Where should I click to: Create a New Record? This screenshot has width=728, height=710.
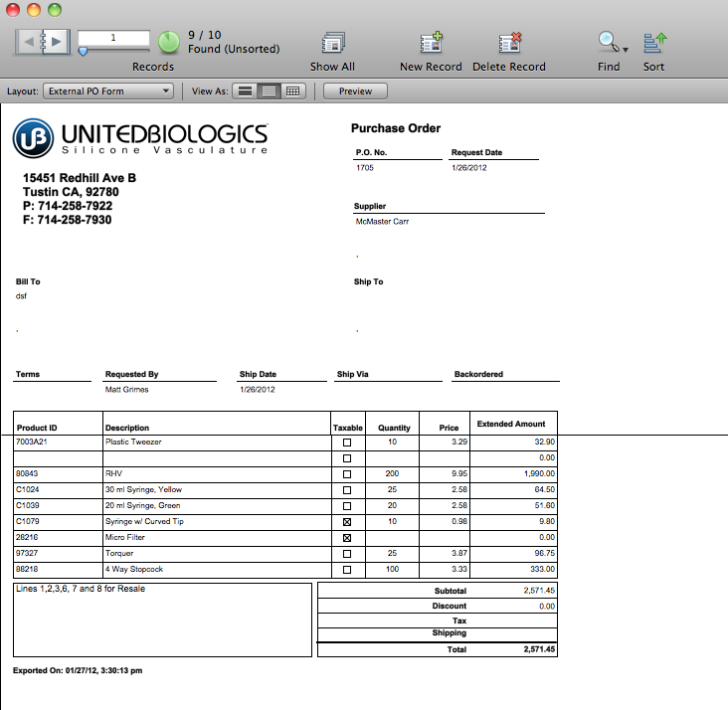pyautogui.click(x=431, y=44)
